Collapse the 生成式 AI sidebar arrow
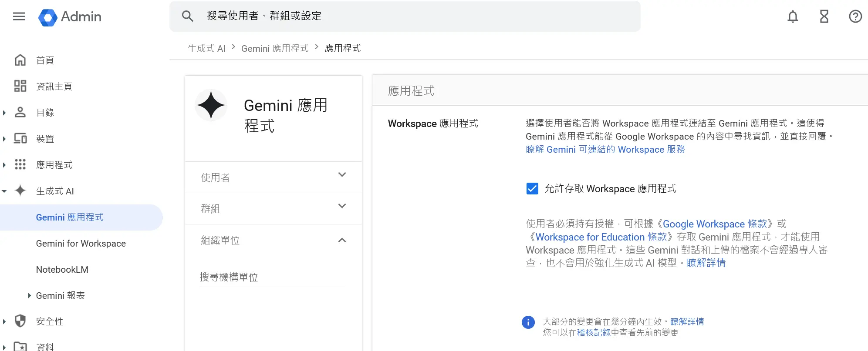 tap(4, 191)
